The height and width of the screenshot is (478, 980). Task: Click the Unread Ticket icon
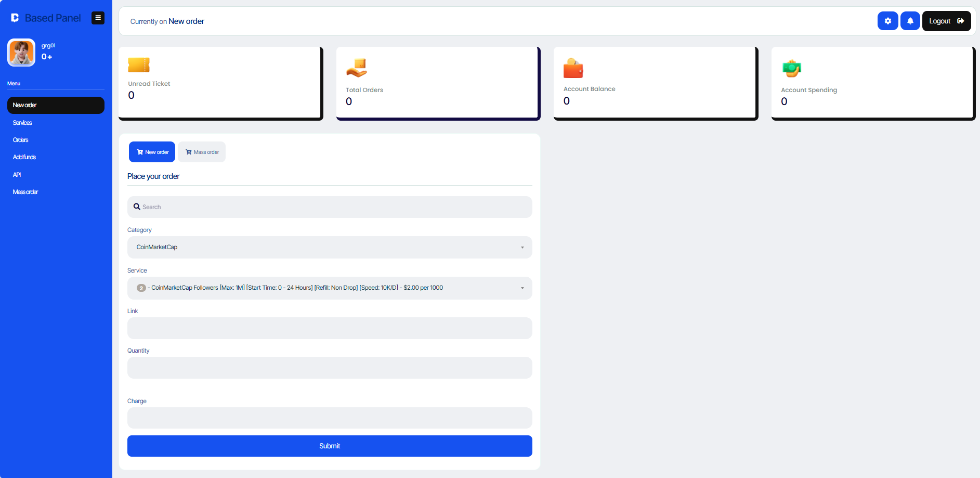139,65
